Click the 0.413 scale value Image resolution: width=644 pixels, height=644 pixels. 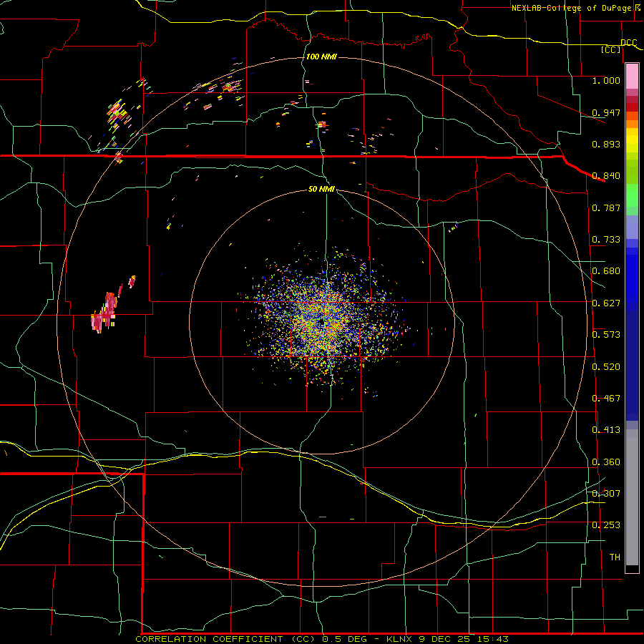click(x=606, y=430)
